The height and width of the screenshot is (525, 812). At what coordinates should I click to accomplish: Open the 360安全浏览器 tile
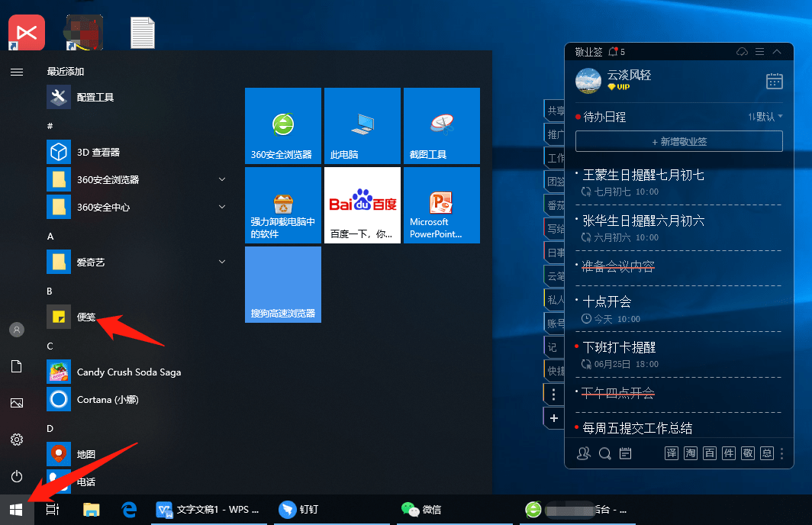[282, 126]
